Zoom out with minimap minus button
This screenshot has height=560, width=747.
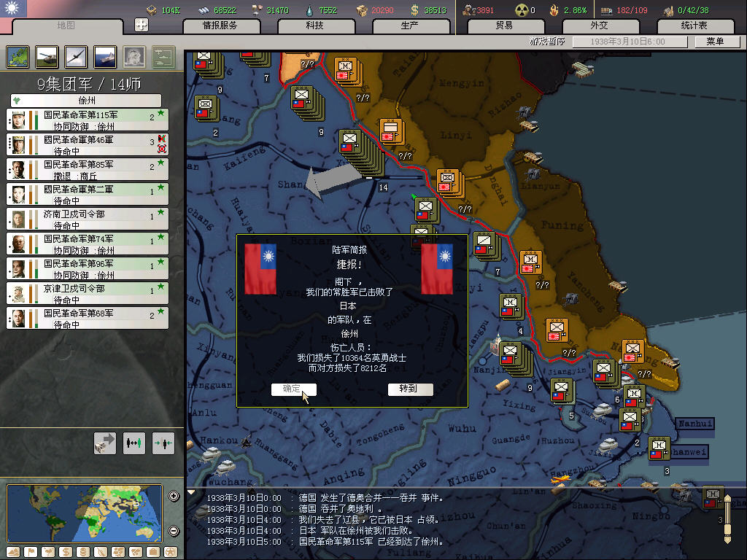coord(174,532)
